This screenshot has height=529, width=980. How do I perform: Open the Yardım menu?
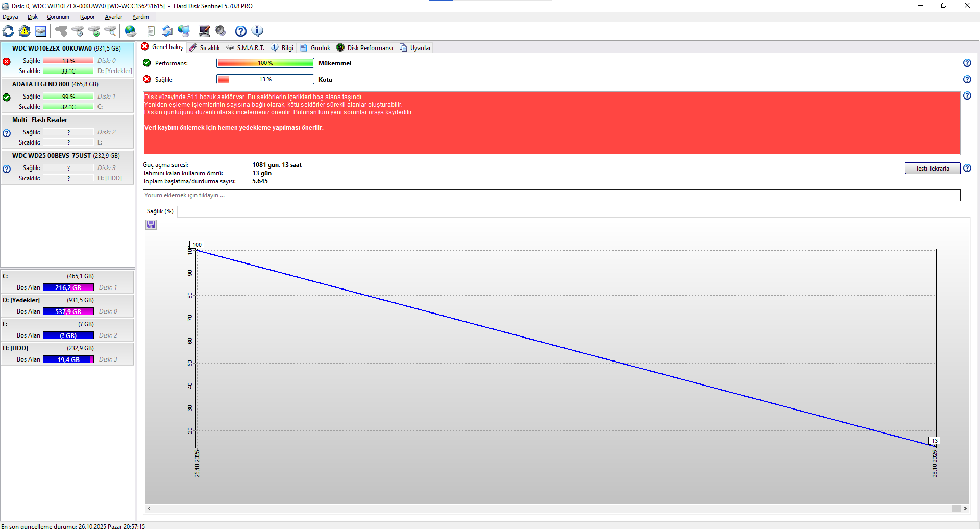[140, 17]
